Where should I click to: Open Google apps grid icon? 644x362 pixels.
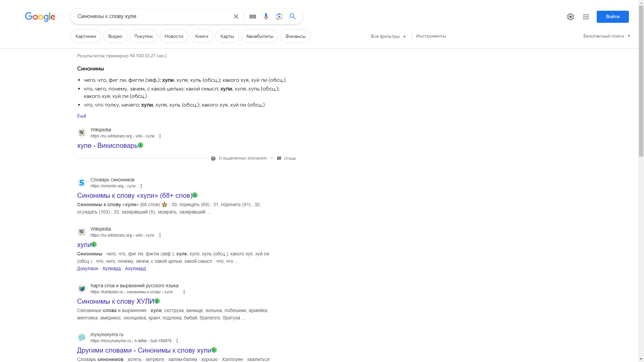pyautogui.click(x=586, y=17)
